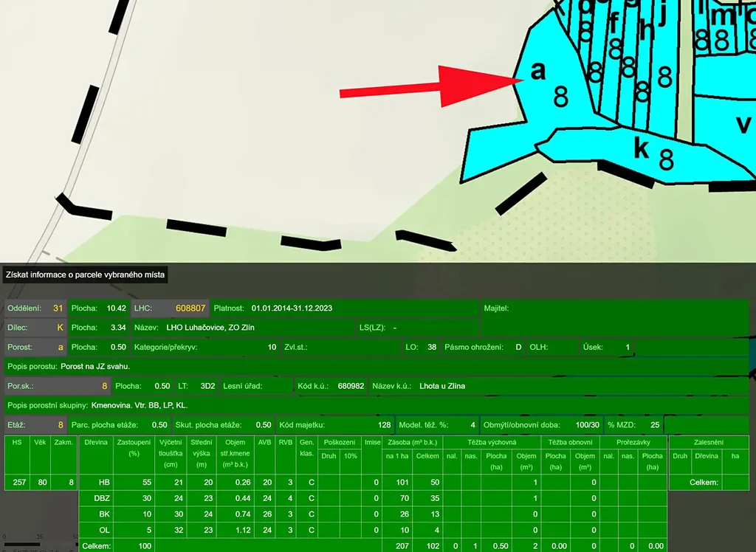Select the BK species row
Screen dimensions: 756x552
coord(104,514)
